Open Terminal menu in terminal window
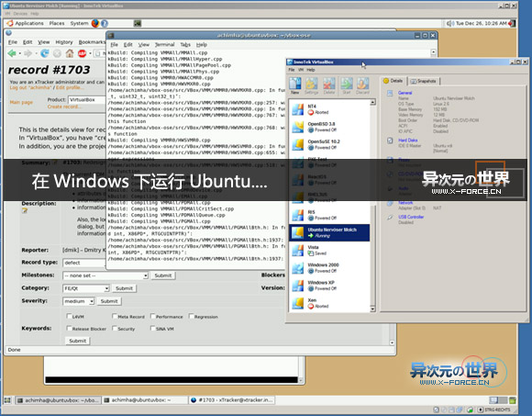 click(164, 44)
